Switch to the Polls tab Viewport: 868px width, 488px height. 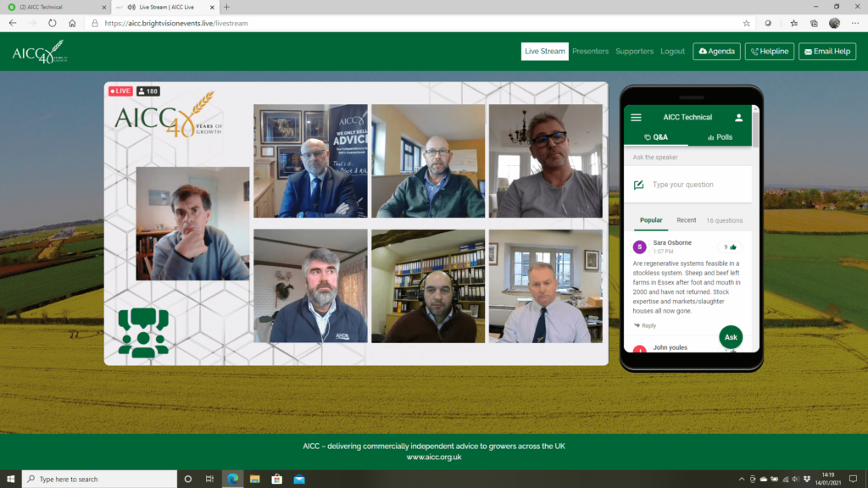[720, 137]
